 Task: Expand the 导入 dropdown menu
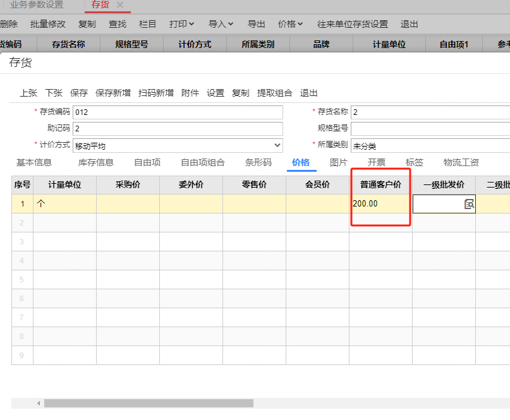[x=221, y=24]
